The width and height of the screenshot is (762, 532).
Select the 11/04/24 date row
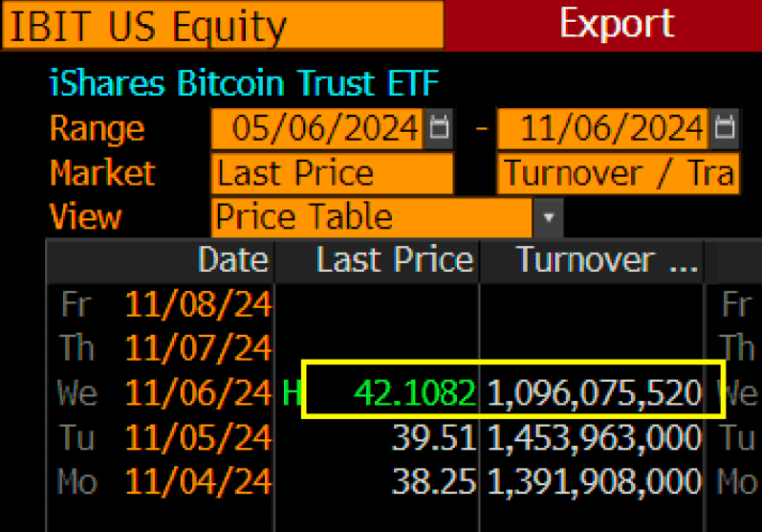pos(197,483)
